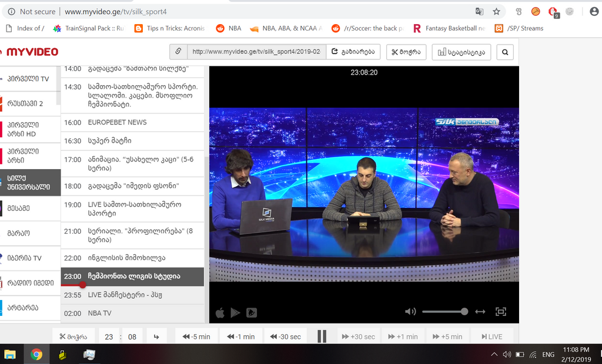Skip forward 1 minute

click(x=403, y=336)
